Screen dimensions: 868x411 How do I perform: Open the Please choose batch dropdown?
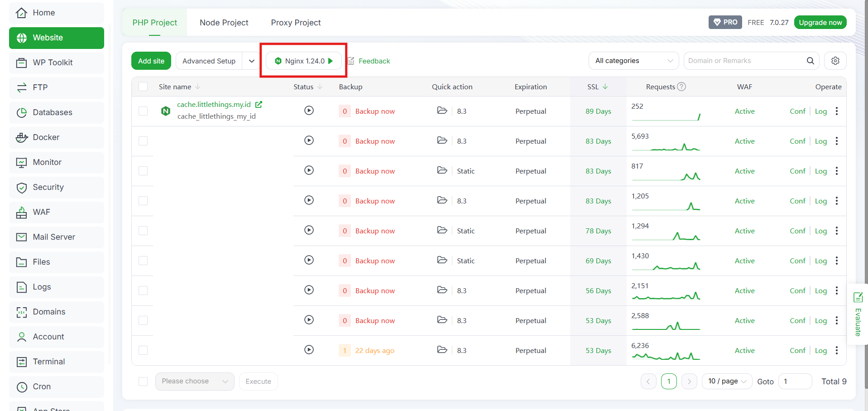click(x=195, y=382)
